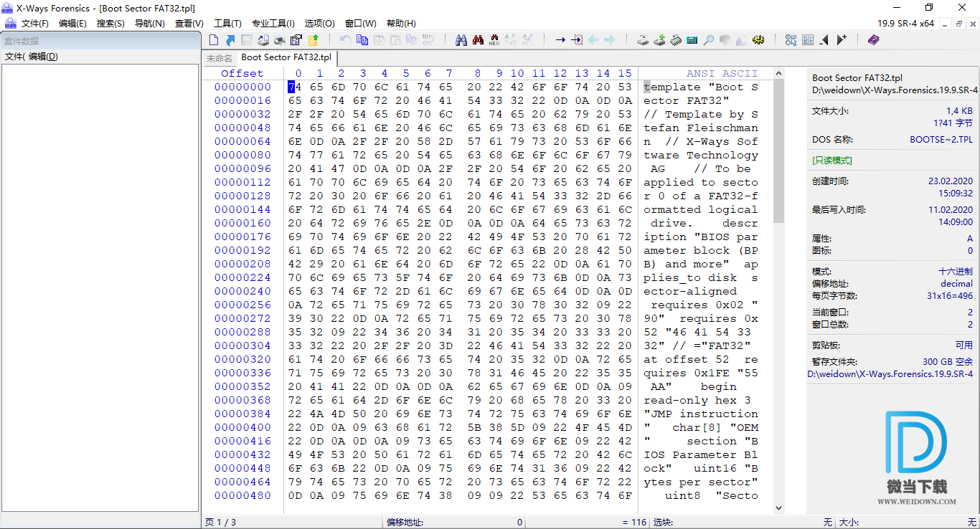Open the 搜索(S) menu
The image size is (980, 529).
pyautogui.click(x=110, y=24)
